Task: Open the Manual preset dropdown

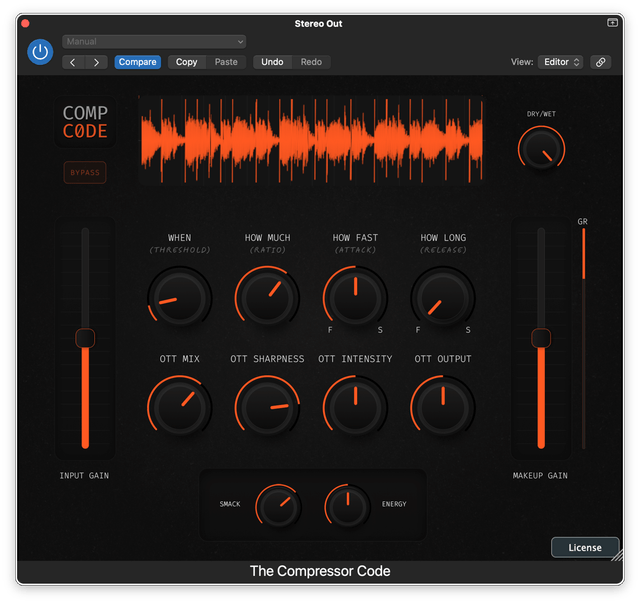Action: coord(154,42)
